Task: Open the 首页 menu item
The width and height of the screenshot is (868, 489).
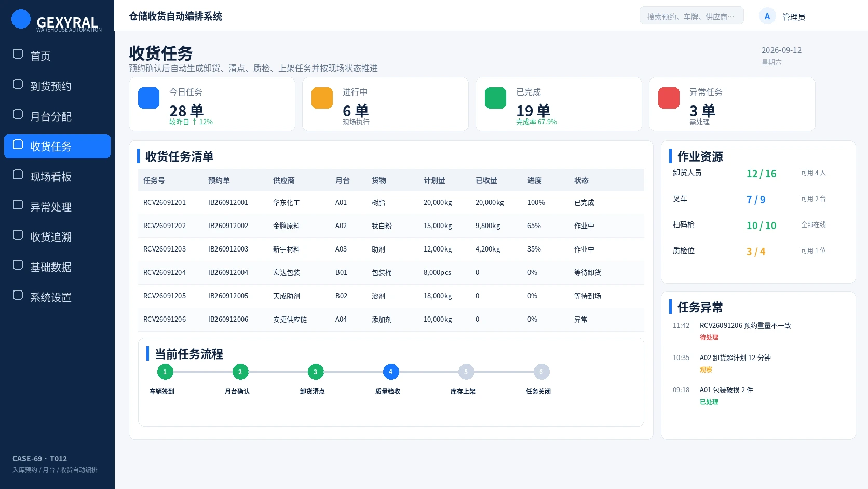Action: pyautogui.click(x=57, y=56)
